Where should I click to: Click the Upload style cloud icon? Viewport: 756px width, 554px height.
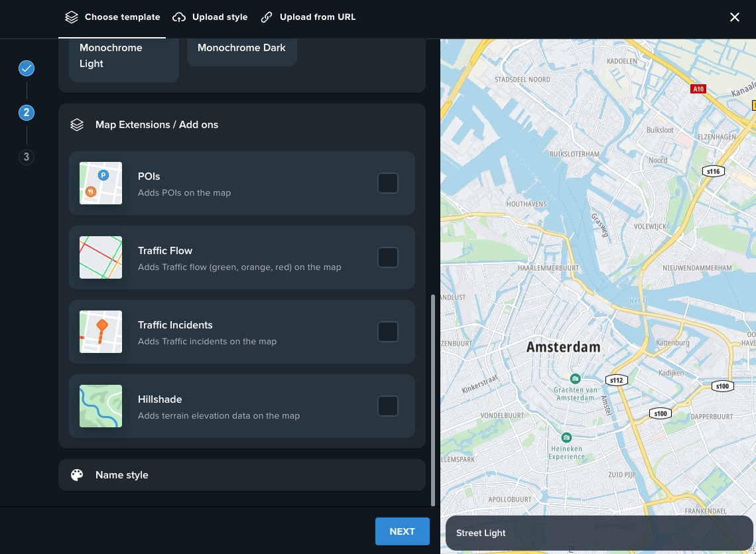(179, 17)
